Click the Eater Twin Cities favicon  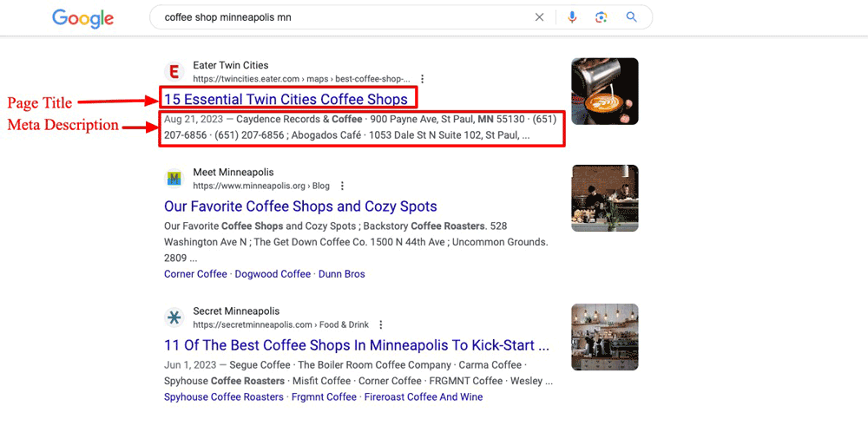[174, 72]
